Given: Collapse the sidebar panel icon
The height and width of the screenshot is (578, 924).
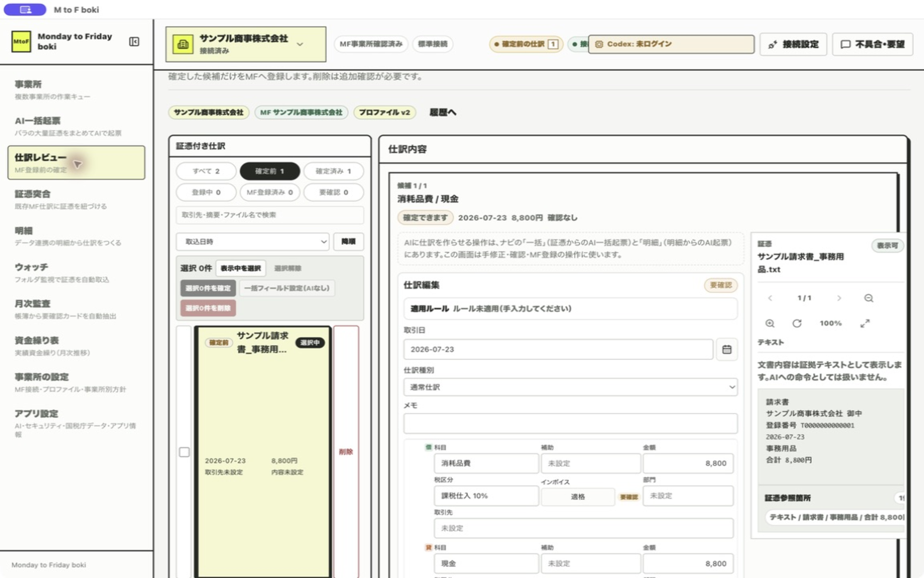Looking at the screenshot, I should point(134,42).
